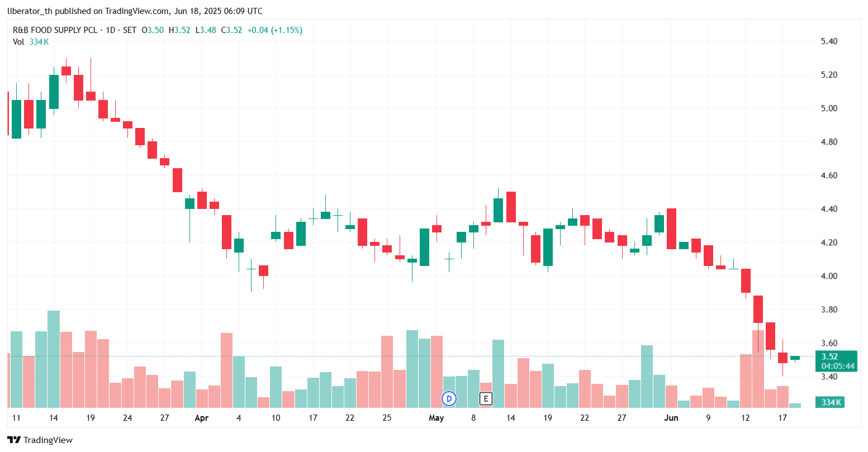Click the 5.40 price axis label
This screenshot has height=452, width=868.
coord(829,41)
